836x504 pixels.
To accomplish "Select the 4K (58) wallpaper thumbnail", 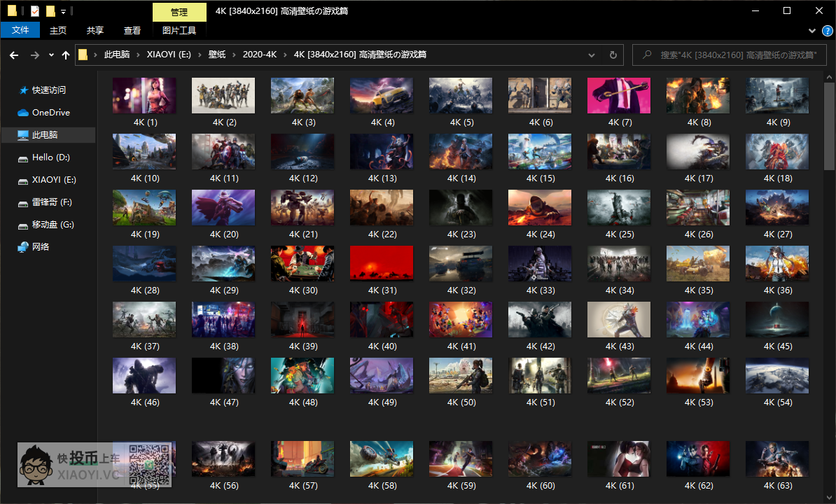I will [382, 458].
